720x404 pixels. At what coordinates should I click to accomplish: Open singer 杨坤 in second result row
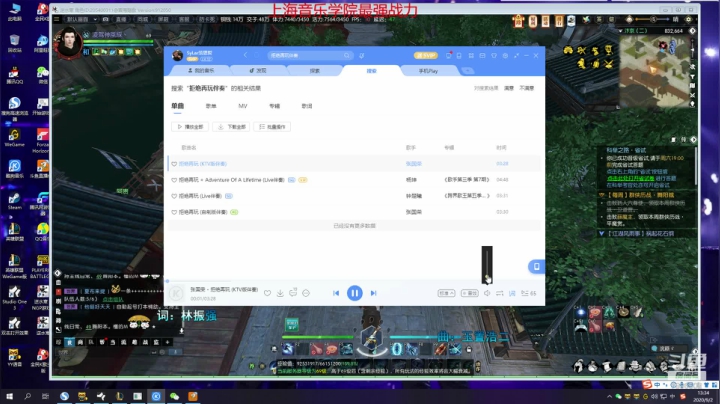[x=411, y=180]
